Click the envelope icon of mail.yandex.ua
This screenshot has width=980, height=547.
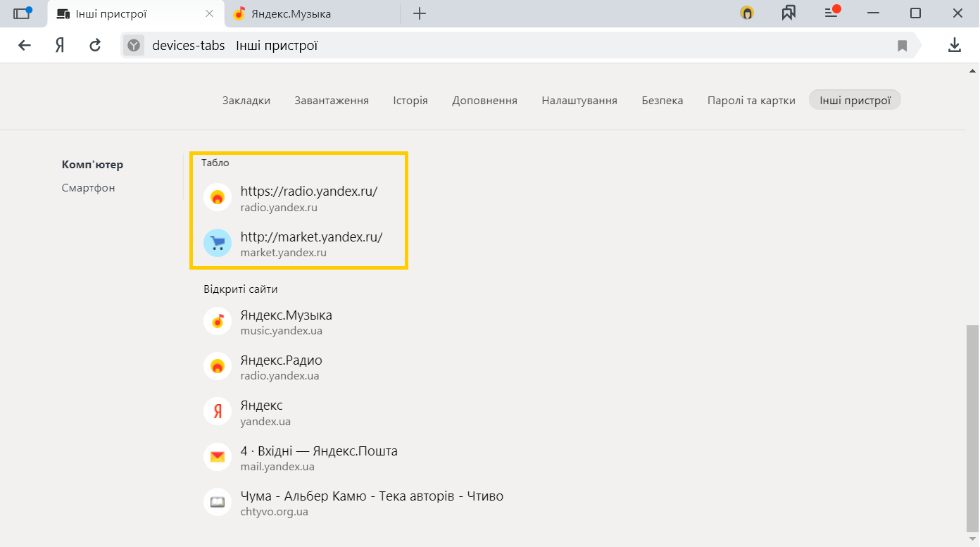pos(218,457)
